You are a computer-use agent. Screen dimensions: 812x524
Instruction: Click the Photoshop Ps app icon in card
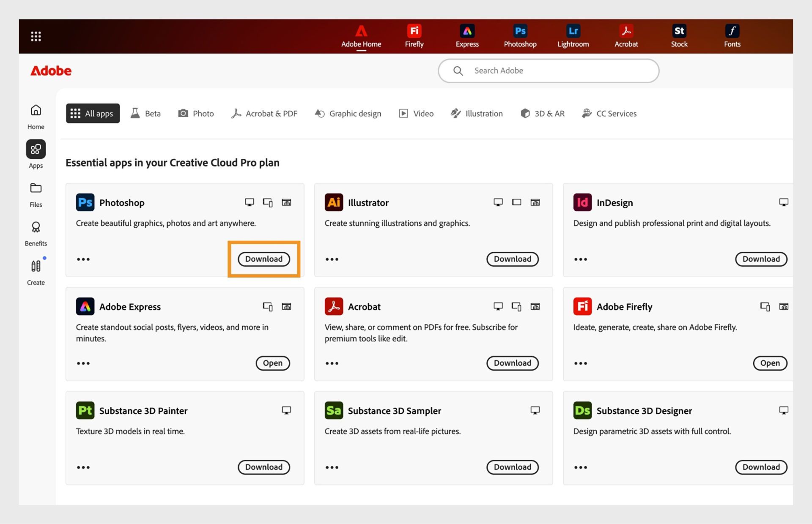coord(85,202)
